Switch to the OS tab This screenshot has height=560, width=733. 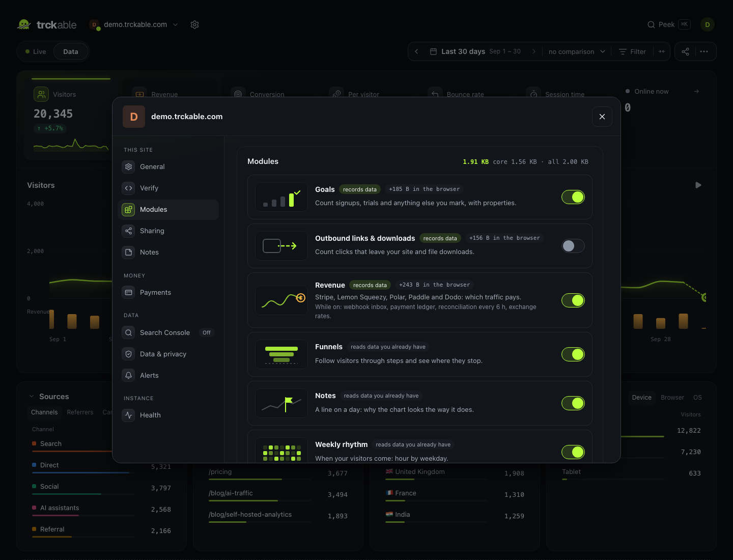(x=697, y=398)
